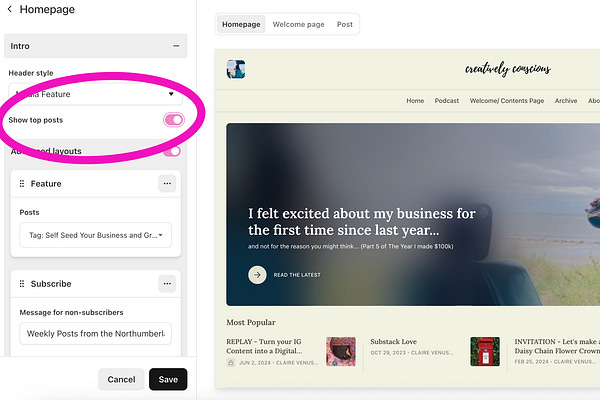Open the REPLAY - Turn your IG Content post
The image size is (600, 400).
point(264,346)
